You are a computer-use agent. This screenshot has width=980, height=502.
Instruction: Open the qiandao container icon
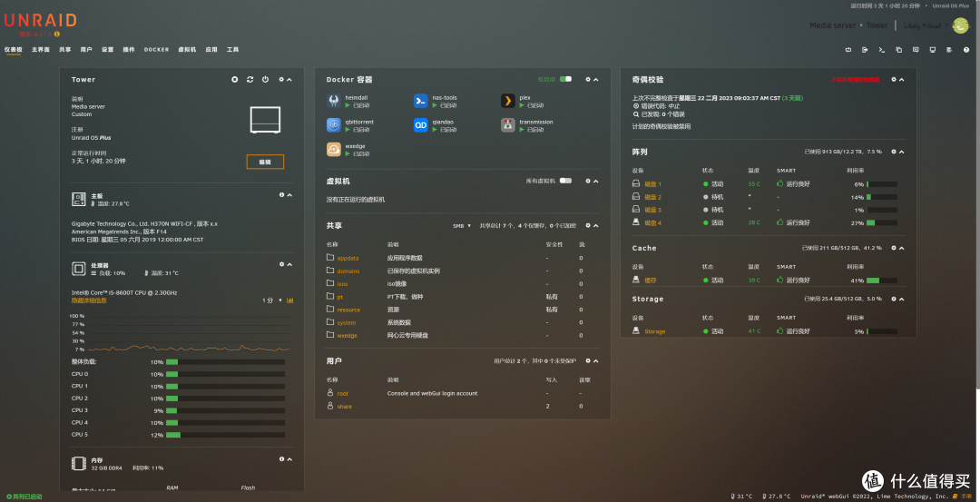(421, 125)
